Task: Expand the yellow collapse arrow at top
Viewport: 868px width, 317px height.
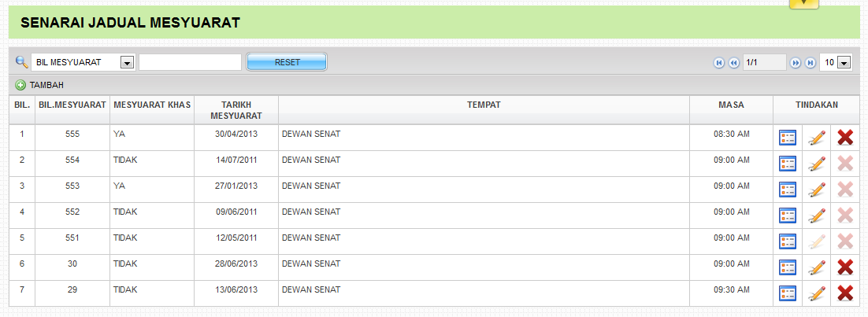Action: coord(804,3)
